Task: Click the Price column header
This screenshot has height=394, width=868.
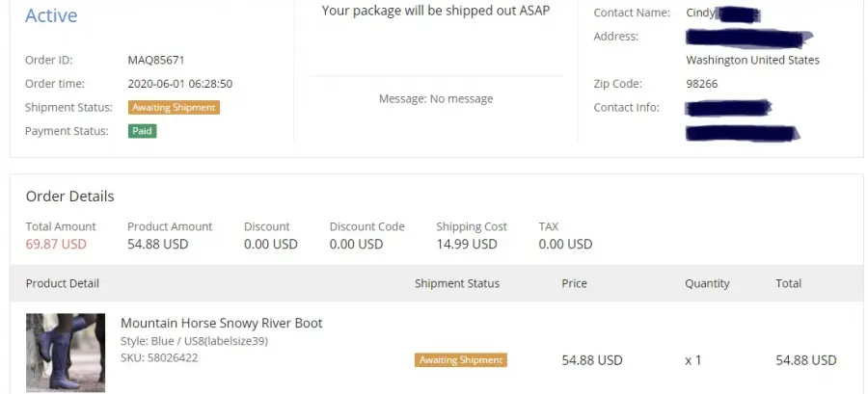Action: [574, 283]
